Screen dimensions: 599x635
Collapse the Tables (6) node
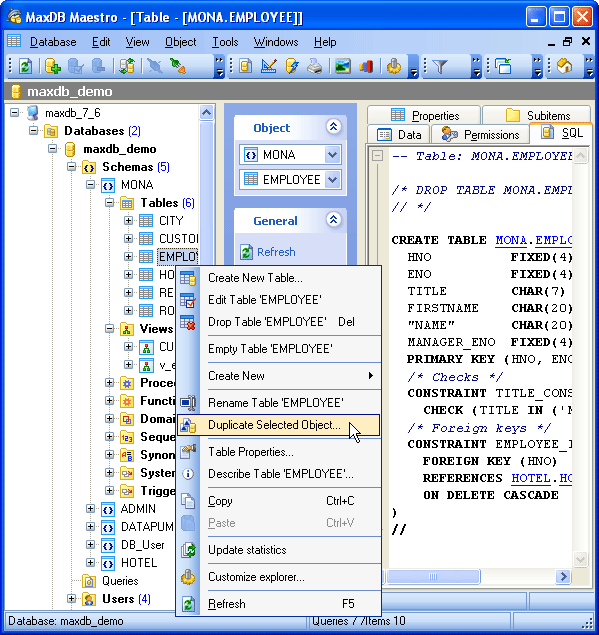[109, 202]
